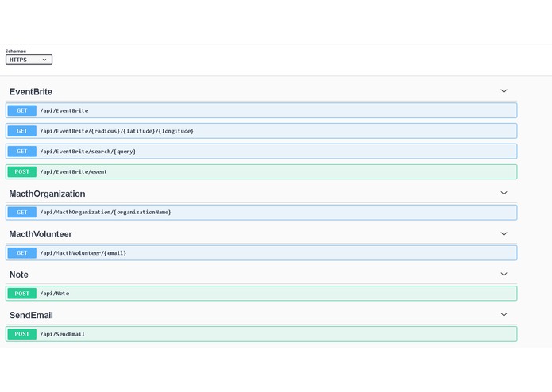Click GET badge for /api/EventBrite
Image resolution: width=552 pixels, height=392 pixels.
pos(21,110)
